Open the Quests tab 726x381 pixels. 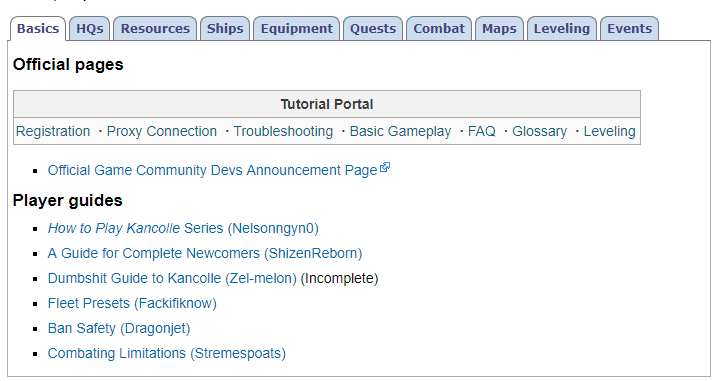coord(373,29)
